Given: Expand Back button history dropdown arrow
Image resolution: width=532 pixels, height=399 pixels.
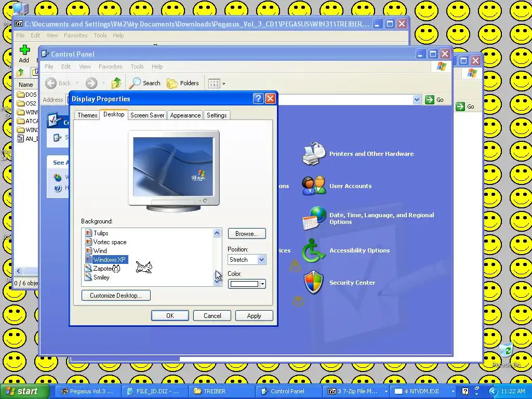Looking at the screenshot, I should pos(77,83).
